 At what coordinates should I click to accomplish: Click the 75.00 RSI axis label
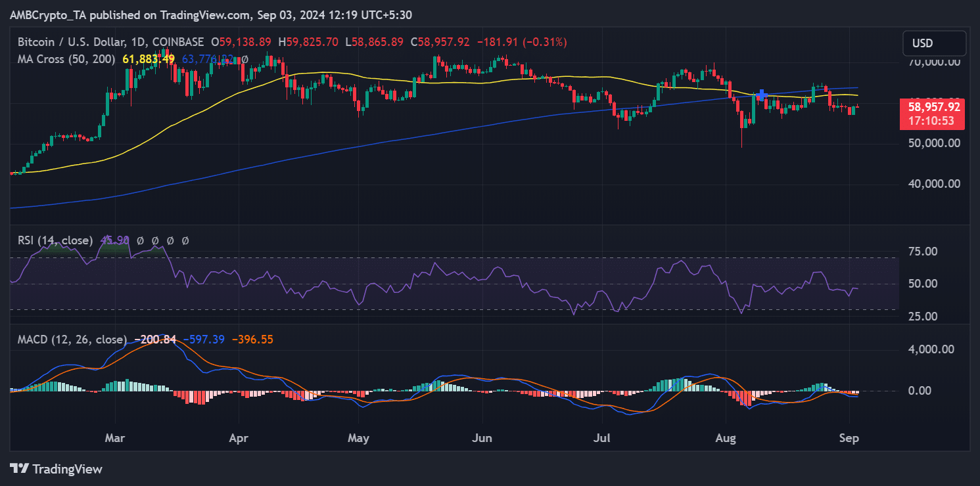pos(923,251)
